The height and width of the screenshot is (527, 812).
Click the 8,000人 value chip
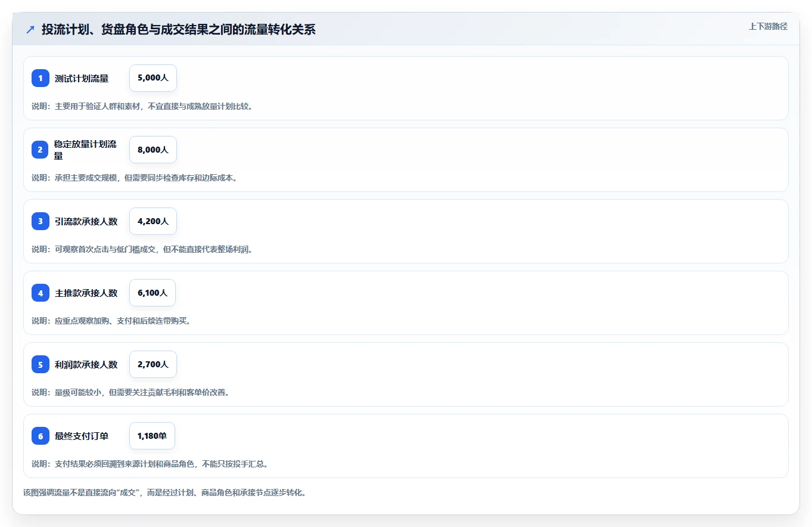click(x=153, y=150)
